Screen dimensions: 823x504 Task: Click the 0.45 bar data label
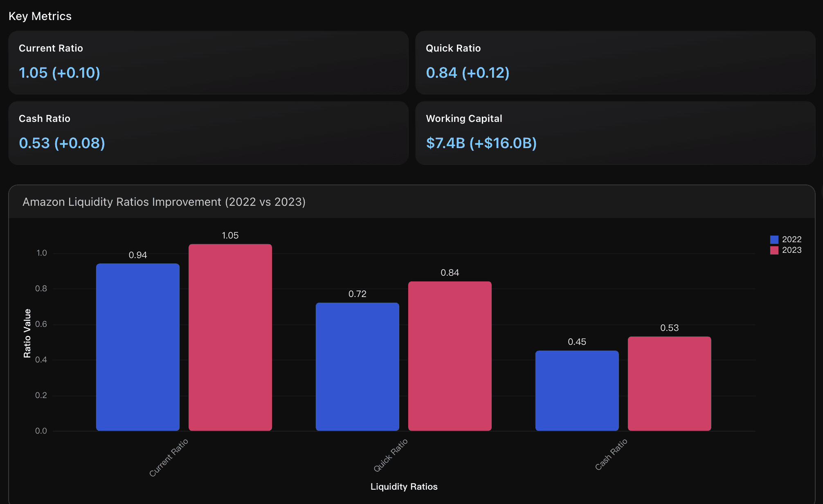tap(577, 342)
